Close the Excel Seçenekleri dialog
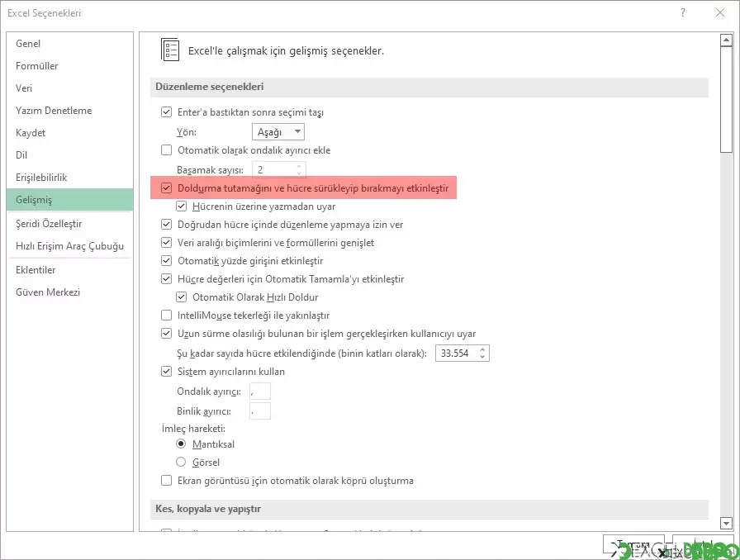 [719, 12]
